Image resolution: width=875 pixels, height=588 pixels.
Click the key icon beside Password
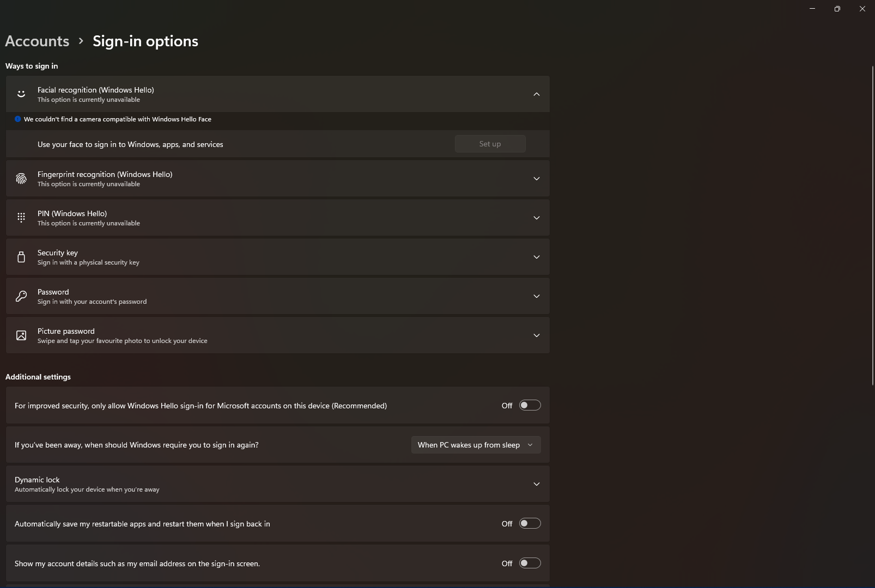(x=21, y=296)
